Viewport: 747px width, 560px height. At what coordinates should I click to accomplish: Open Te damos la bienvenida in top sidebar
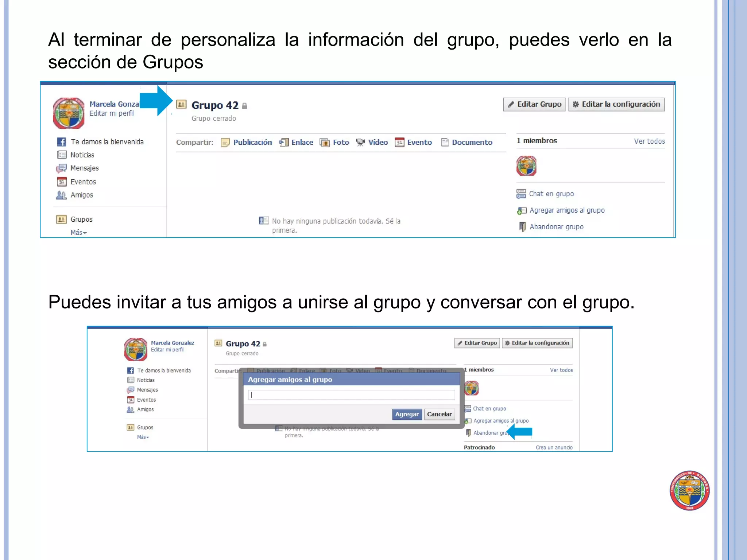pyautogui.click(x=107, y=142)
